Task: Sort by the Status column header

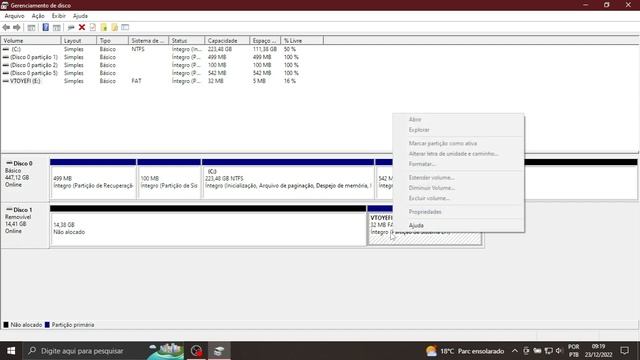Action: click(187, 41)
